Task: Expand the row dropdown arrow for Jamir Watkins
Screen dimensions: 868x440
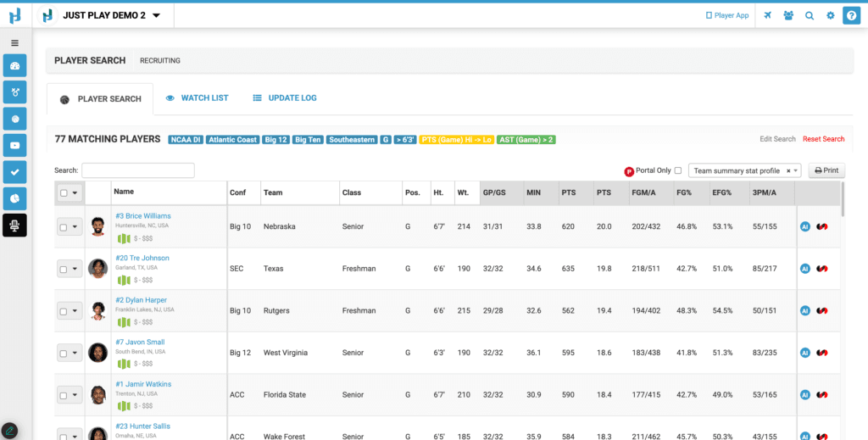Action: click(x=75, y=395)
